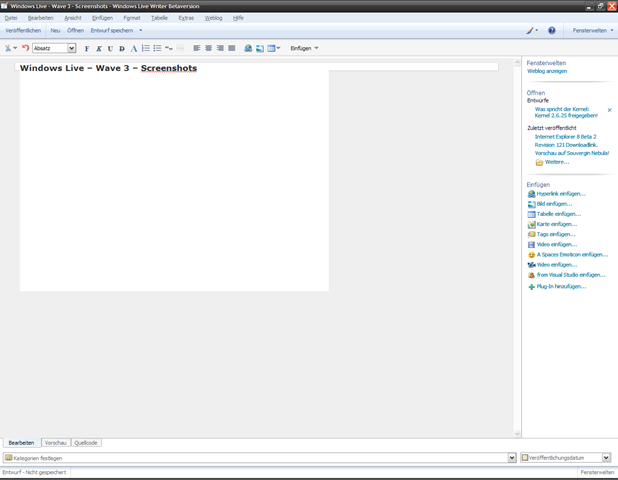Click the Neu button
The image size is (618, 480).
(55, 30)
